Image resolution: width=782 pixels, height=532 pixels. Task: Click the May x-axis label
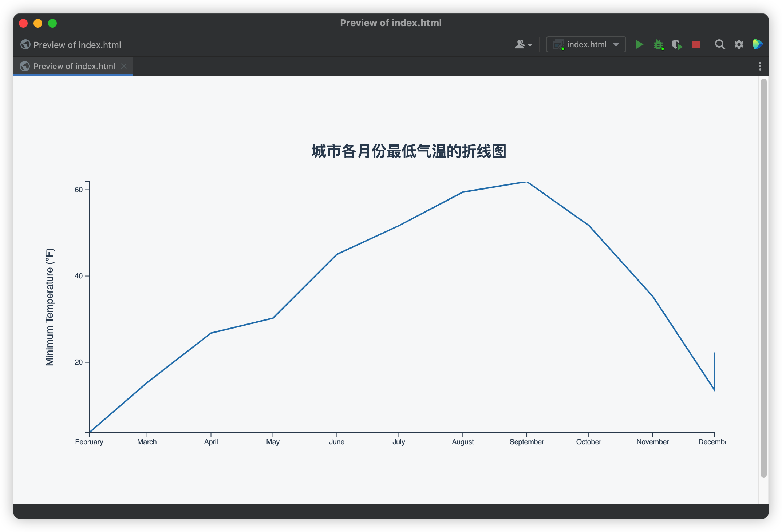click(273, 442)
